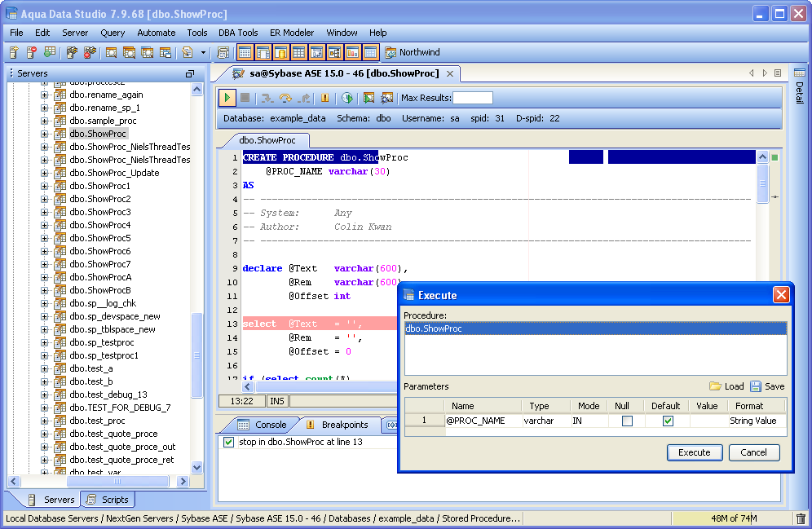The height and width of the screenshot is (529, 812).
Task: Expand the dbo.test_proc tree node
Action: coord(45,421)
